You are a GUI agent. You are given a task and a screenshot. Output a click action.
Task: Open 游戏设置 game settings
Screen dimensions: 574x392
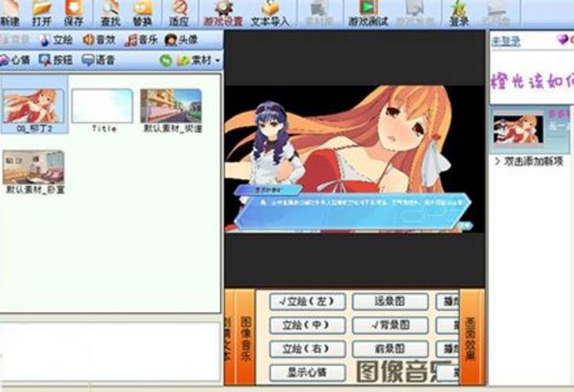click(x=223, y=13)
